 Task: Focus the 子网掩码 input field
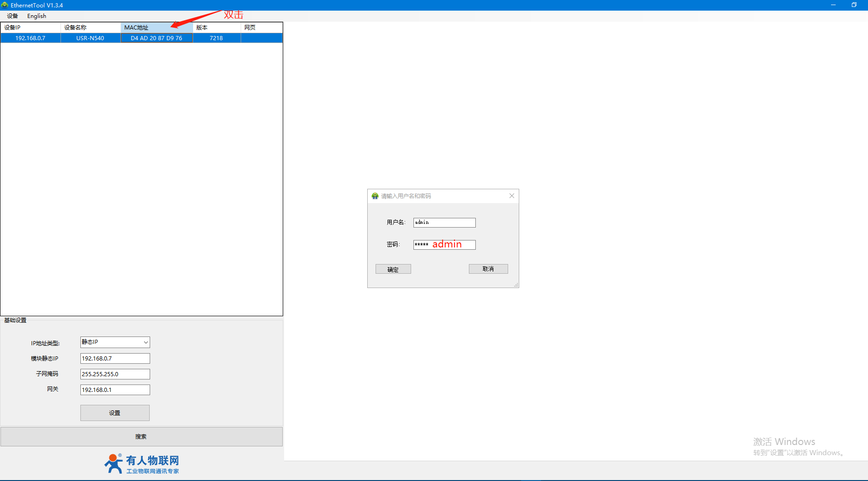[115, 374]
